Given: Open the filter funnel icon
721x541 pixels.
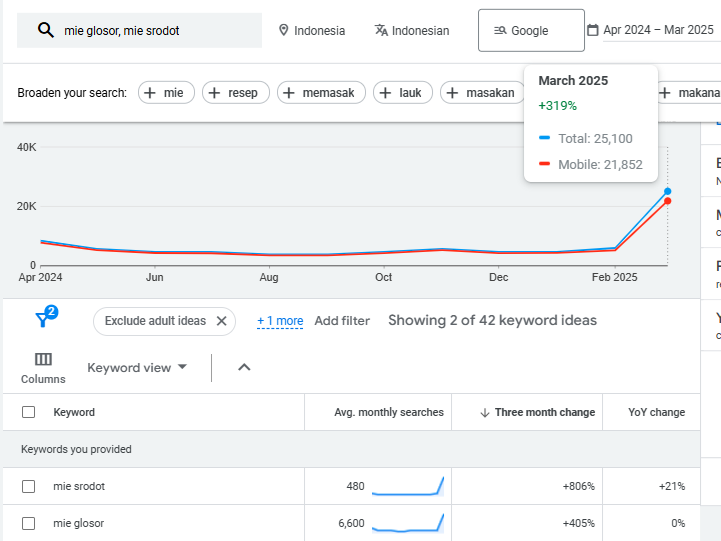Looking at the screenshot, I should [43, 320].
